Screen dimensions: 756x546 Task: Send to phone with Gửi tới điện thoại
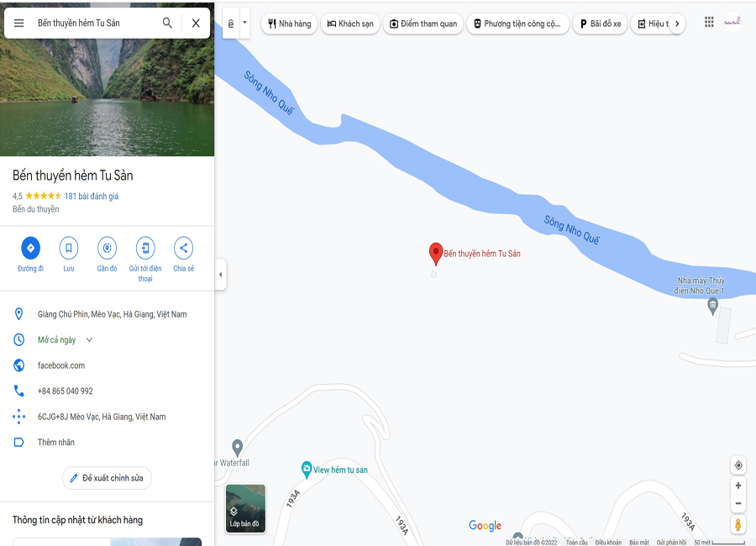145,248
